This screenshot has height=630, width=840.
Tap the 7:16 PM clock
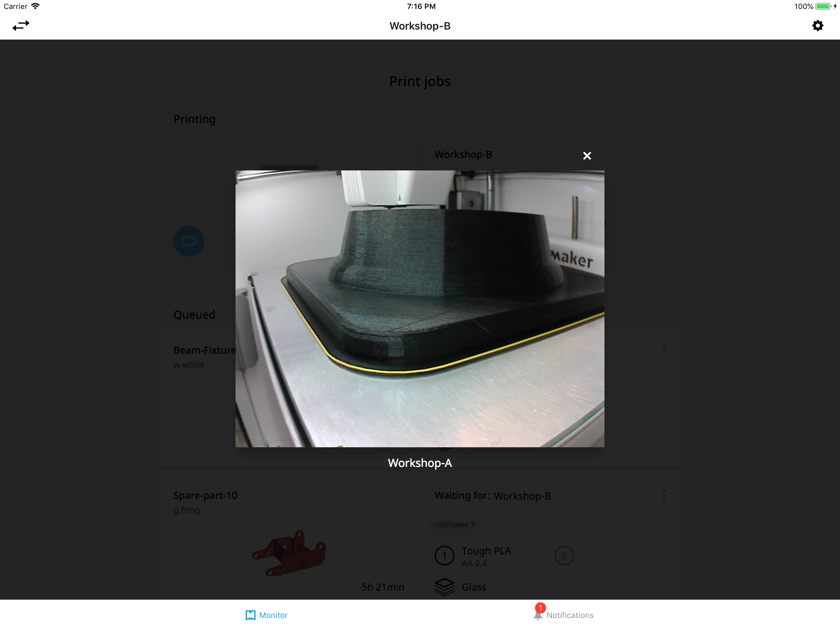421,6
